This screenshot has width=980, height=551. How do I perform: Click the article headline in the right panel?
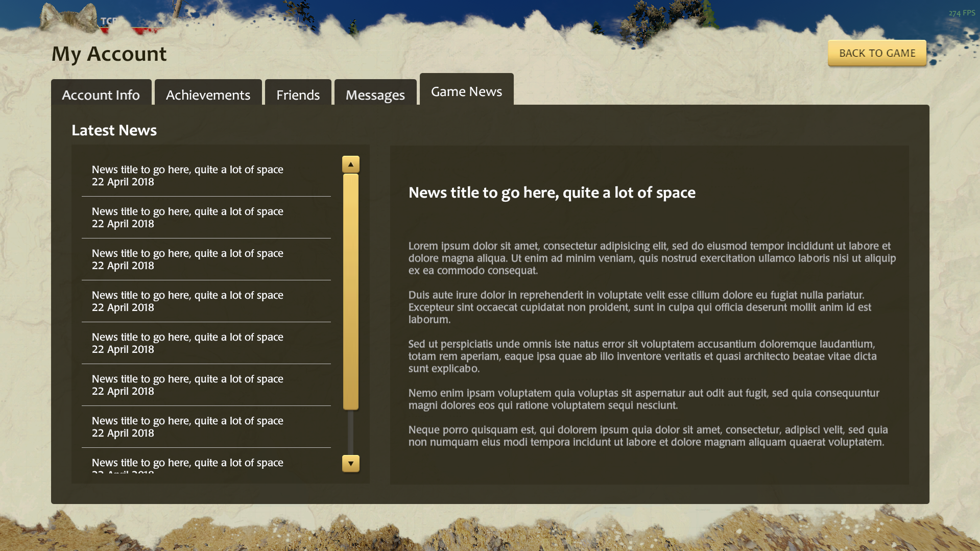coord(552,193)
